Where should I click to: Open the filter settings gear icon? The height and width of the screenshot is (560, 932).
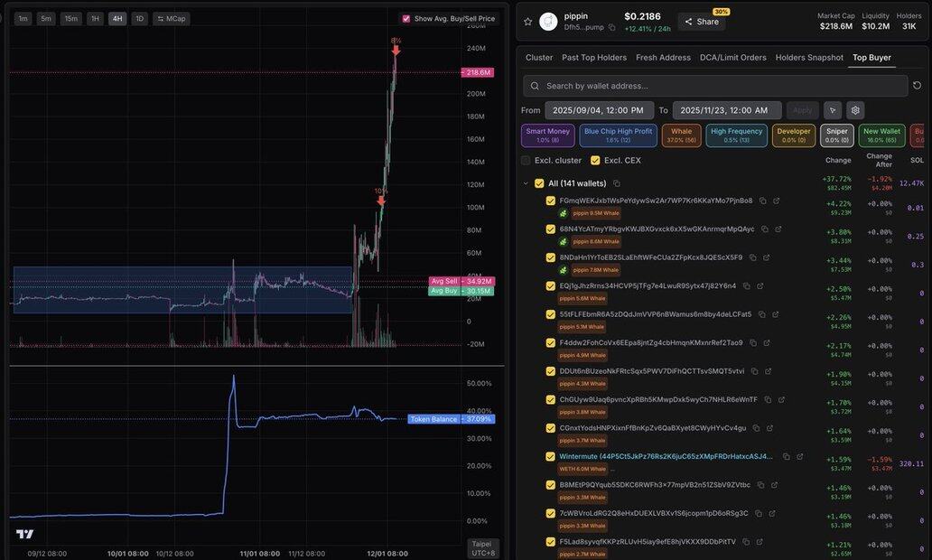pos(855,110)
